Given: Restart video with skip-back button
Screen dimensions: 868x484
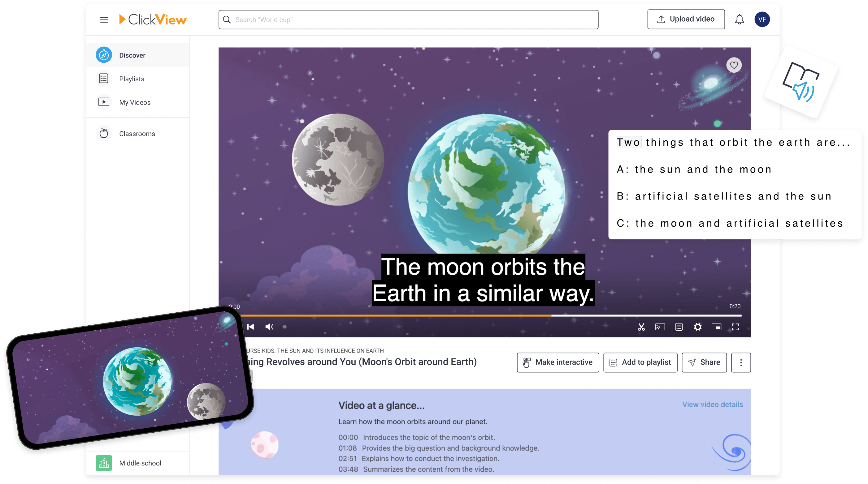Looking at the screenshot, I should point(250,327).
